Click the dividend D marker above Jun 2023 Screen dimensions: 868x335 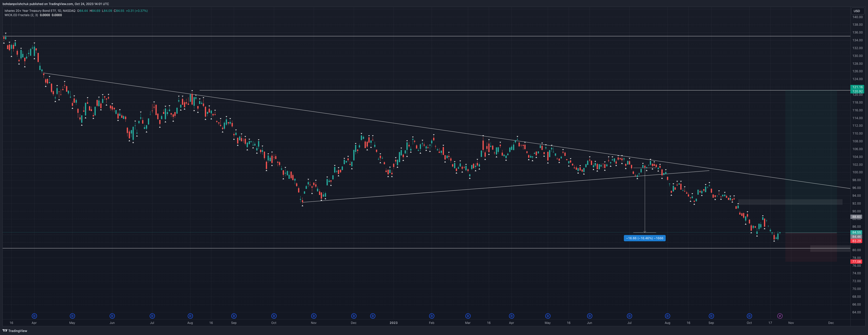tap(590, 316)
